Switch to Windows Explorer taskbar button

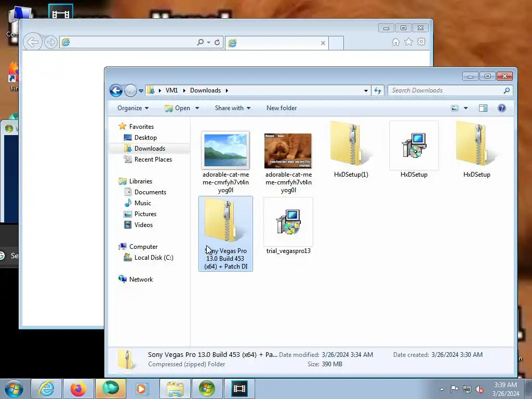pyautogui.click(x=175, y=389)
